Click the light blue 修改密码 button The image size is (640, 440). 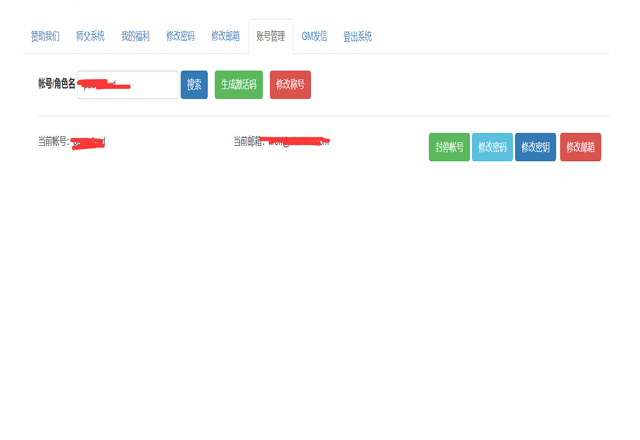[x=492, y=147]
